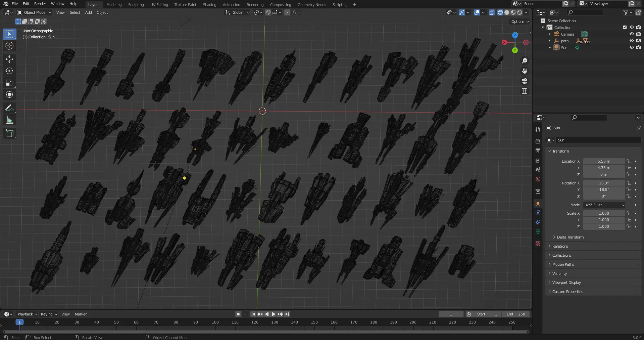Open the Render menu

pyautogui.click(x=40, y=4)
